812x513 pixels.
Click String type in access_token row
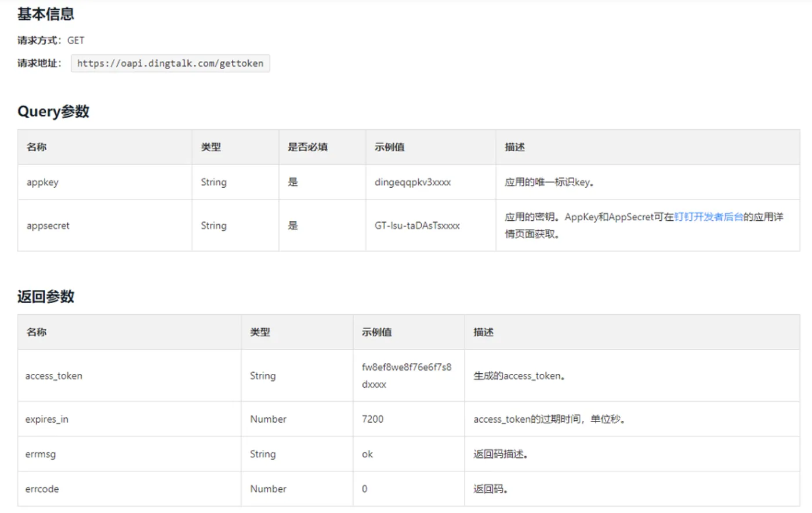(263, 376)
